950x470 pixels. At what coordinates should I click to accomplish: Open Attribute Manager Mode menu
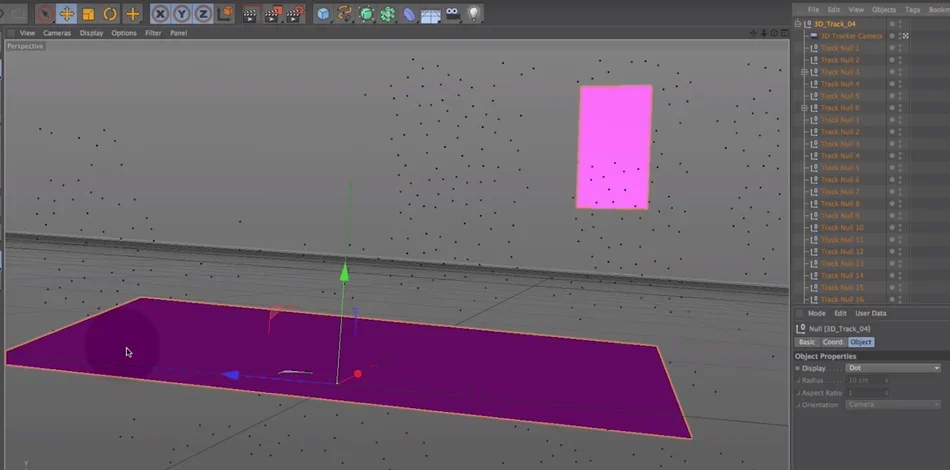(x=817, y=314)
